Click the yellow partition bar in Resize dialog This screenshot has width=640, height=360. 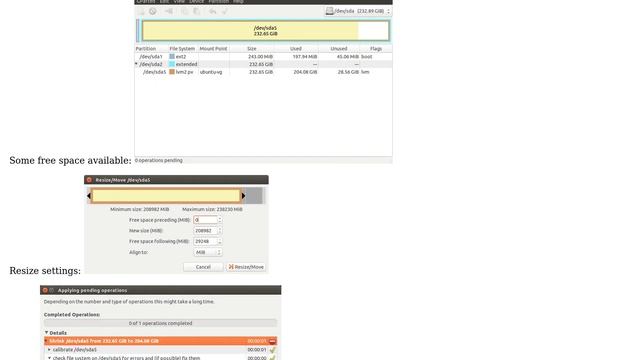[x=166, y=196]
